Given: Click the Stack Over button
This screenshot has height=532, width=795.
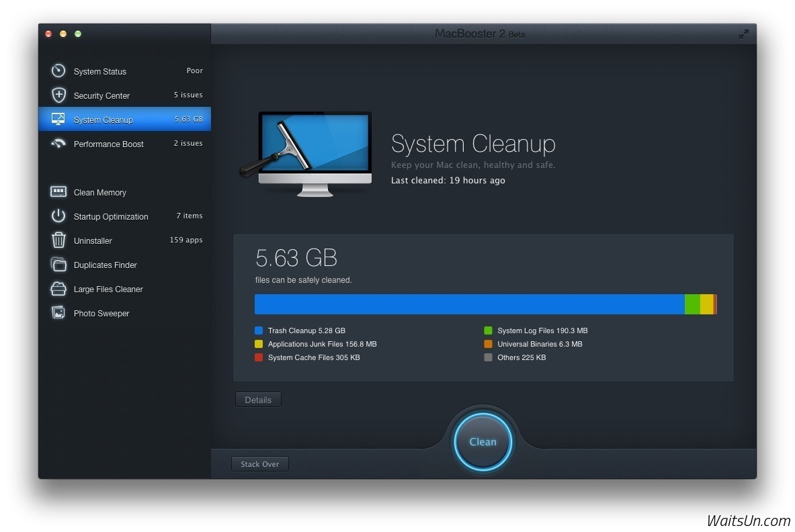Looking at the screenshot, I should click(259, 464).
